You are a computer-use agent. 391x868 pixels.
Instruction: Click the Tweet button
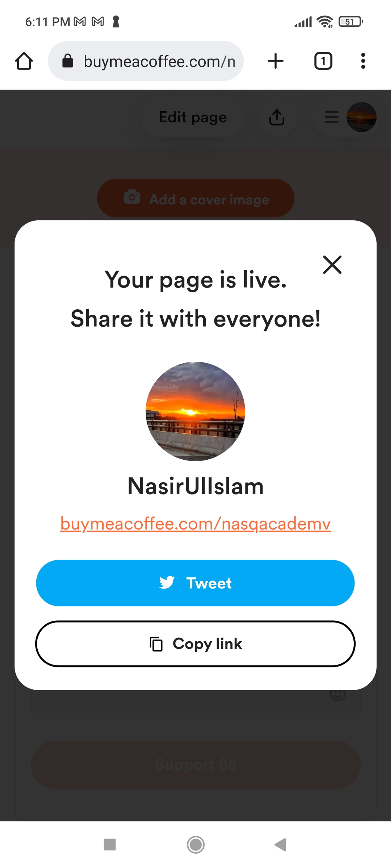195,583
